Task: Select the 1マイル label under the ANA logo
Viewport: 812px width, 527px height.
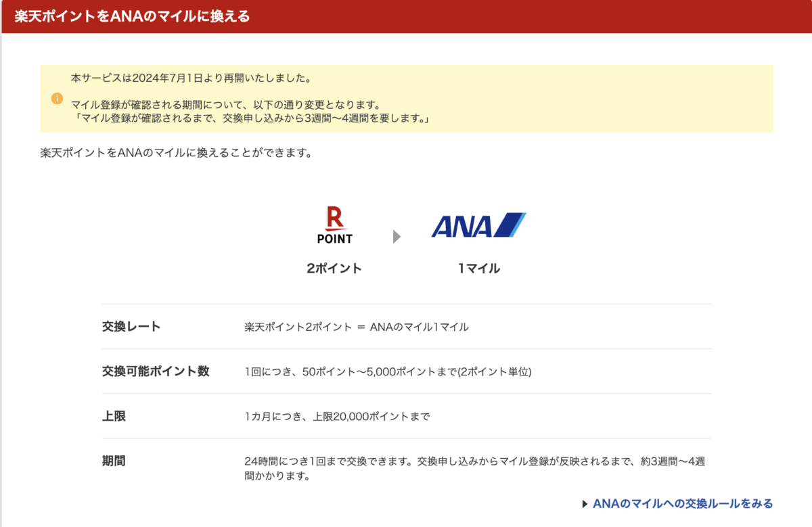Action: point(478,268)
